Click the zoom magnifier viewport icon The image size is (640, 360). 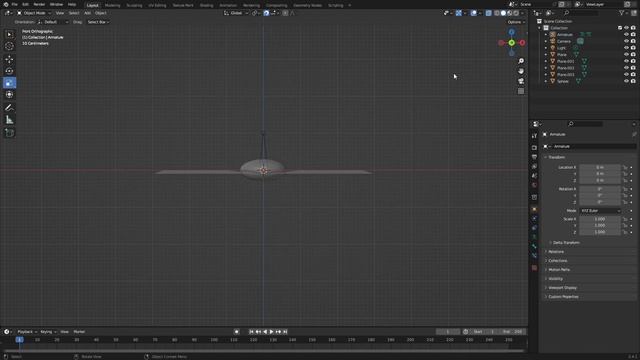521,61
